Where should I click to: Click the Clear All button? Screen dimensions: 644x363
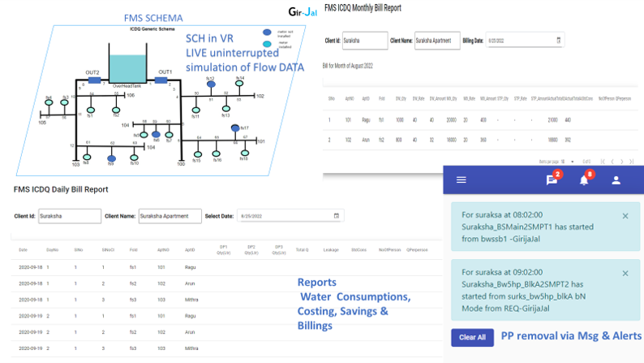pyautogui.click(x=472, y=338)
